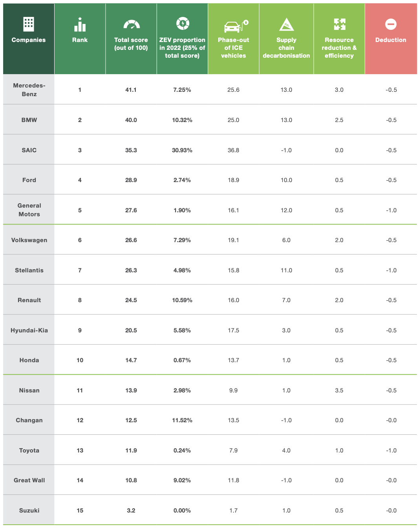This screenshot has width=420, height=529.
Task: Select Suzuki's rank number 15
Action: tap(80, 511)
